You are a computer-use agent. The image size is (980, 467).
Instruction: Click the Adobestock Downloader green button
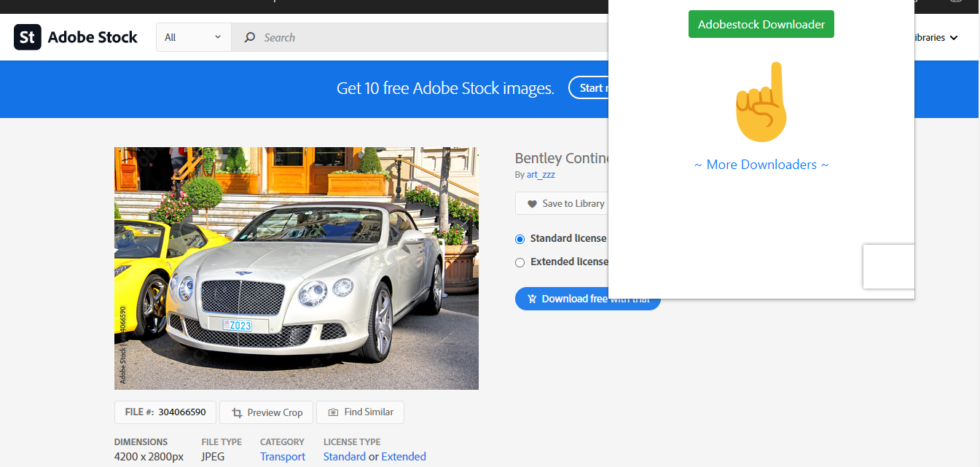pyautogui.click(x=761, y=24)
